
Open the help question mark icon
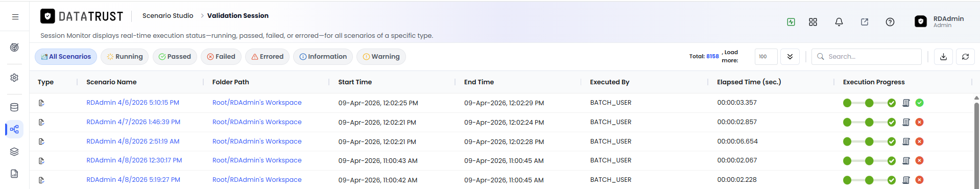890,22
